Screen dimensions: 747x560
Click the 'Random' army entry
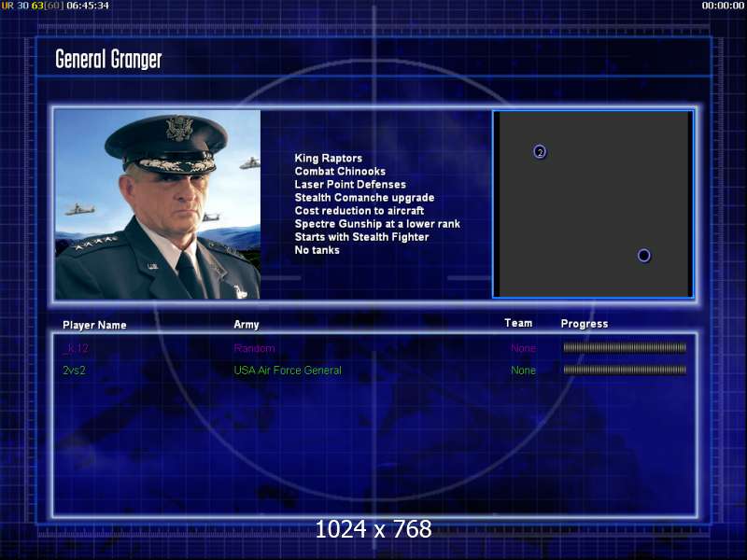pyautogui.click(x=254, y=348)
